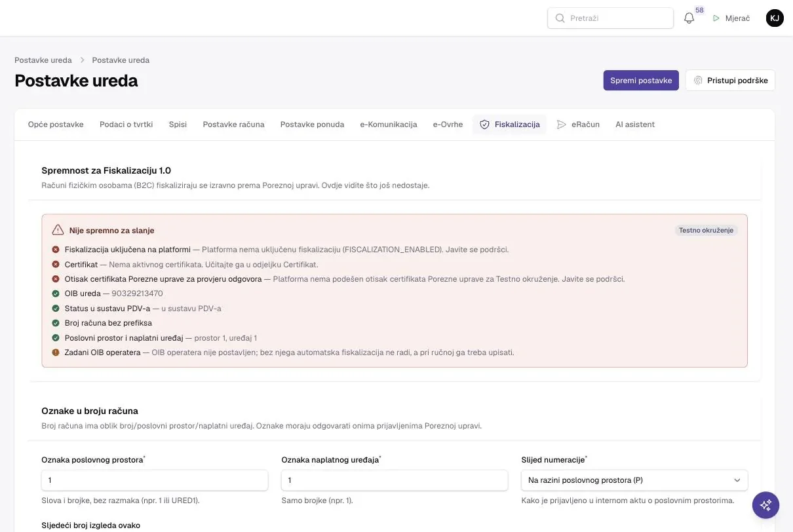Click the OIB value 90329213470

[137, 294]
